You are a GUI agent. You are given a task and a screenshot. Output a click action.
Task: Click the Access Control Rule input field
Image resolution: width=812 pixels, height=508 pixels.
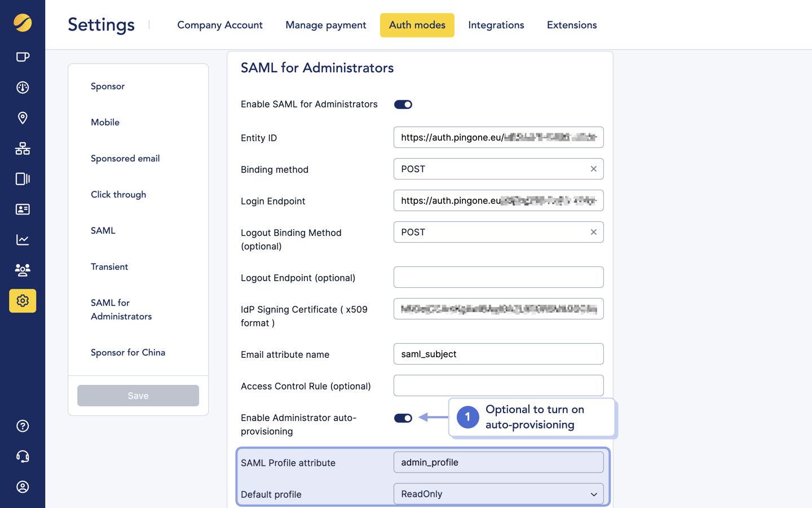click(498, 386)
